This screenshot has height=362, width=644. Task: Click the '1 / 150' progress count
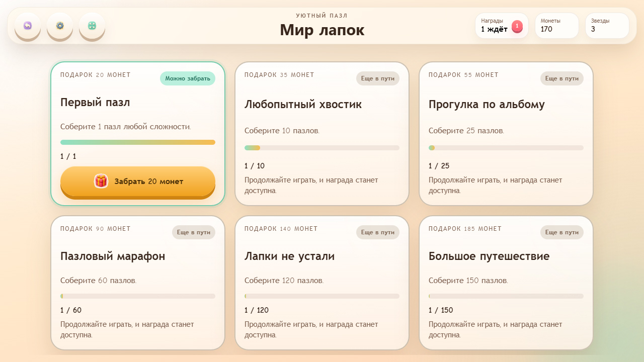click(x=441, y=310)
